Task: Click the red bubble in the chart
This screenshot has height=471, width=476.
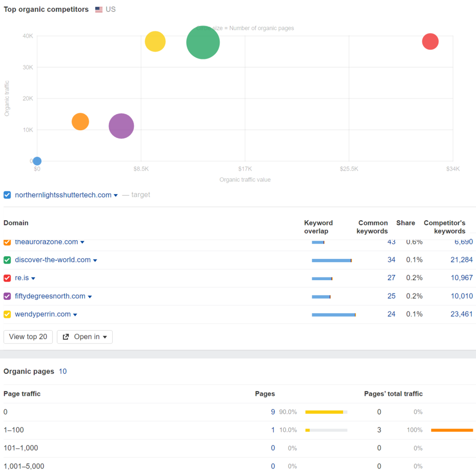Action: point(430,41)
